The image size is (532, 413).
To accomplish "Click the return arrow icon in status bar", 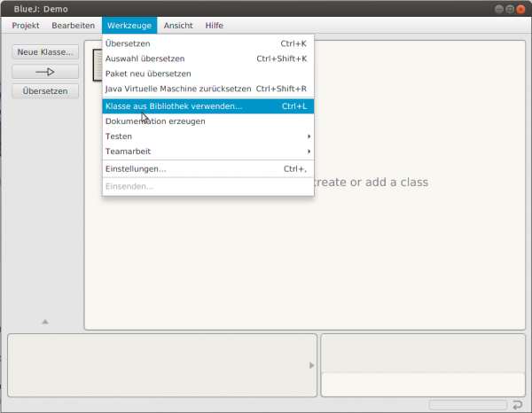I will click(x=517, y=405).
